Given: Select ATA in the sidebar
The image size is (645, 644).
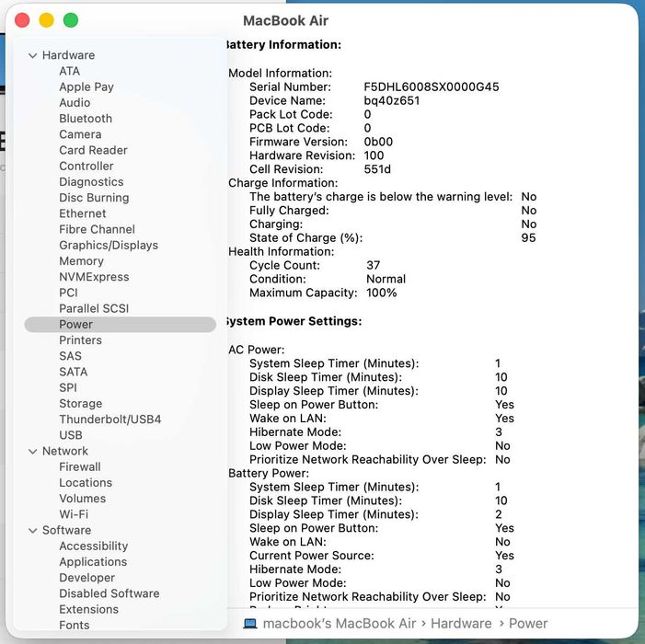Looking at the screenshot, I should [70, 71].
